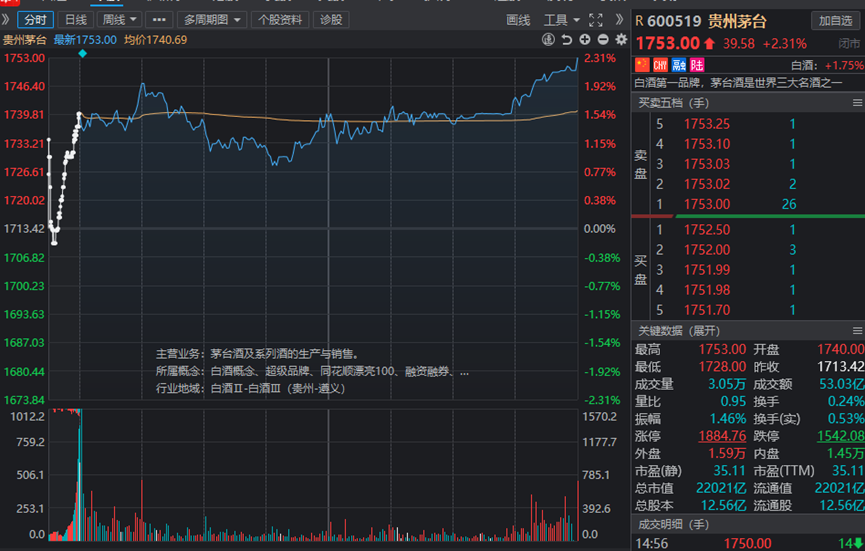Switch to the 日线 daily chart view
Viewport: 865px width, 551px height.
tap(75, 19)
